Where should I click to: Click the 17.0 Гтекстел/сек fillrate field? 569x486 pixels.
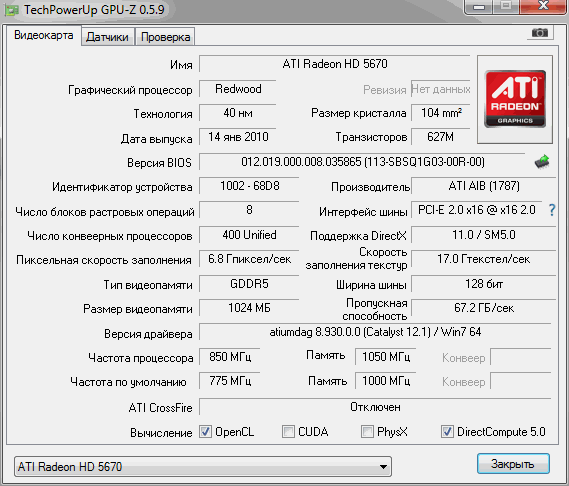pos(484,259)
